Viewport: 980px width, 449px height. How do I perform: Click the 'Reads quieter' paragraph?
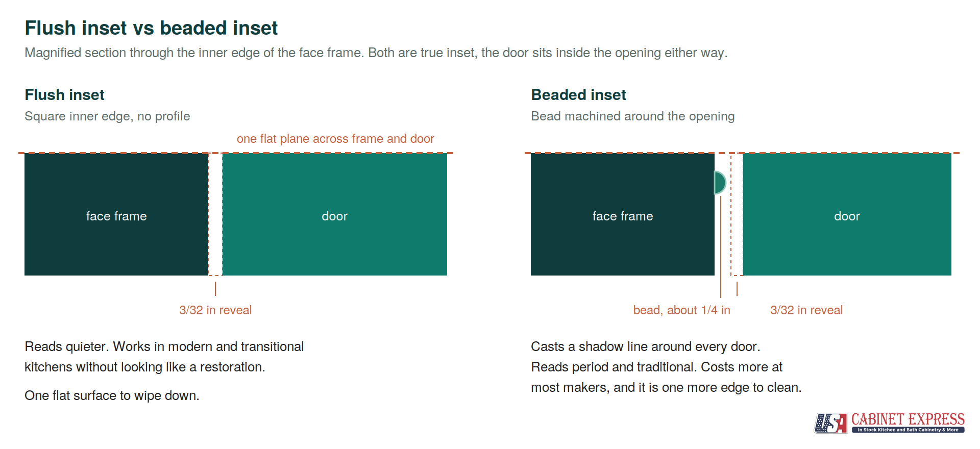tap(164, 357)
